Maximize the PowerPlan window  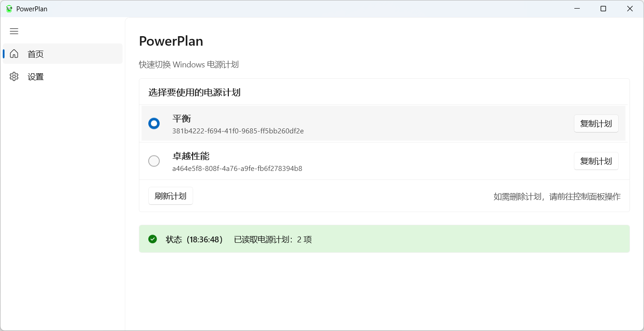click(x=603, y=9)
